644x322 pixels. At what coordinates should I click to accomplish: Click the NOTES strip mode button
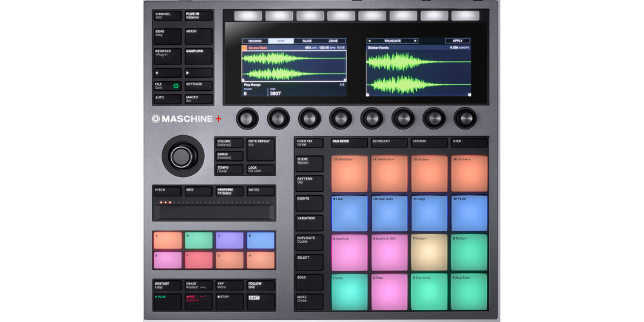click(261, 191)
